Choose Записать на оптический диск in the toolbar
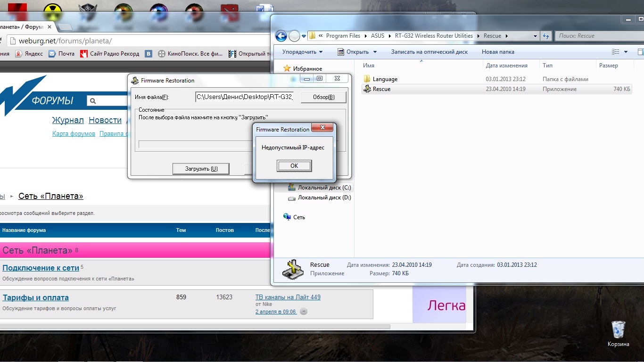The height and width of the screenshot is (362, 644). coord(429,52)
